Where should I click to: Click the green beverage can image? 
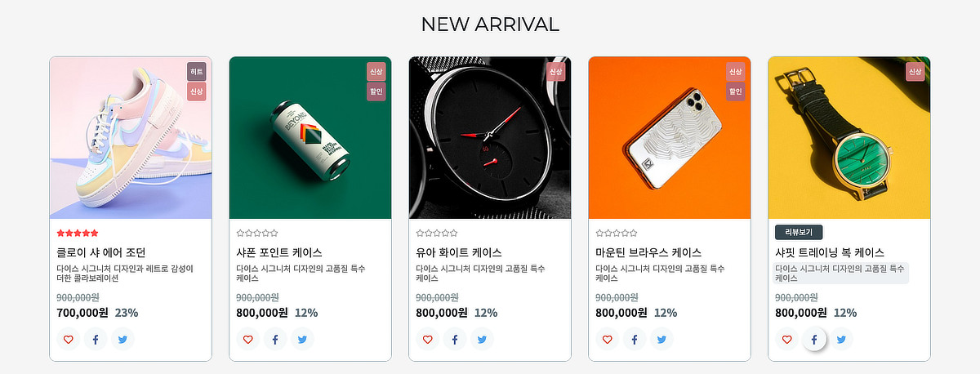[310, 137]
